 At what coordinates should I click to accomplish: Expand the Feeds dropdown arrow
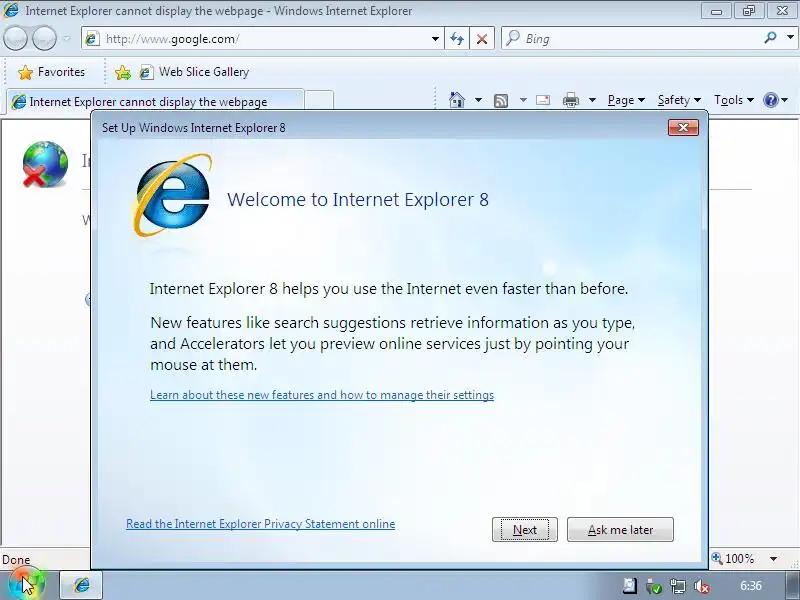pos(523,100)
